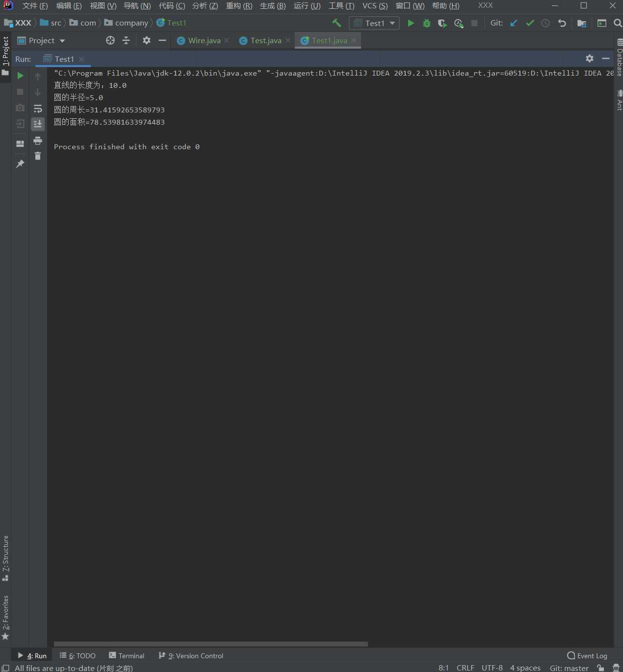
Task: Click the console horizontal scrollbar
Action: click(211, 644)
